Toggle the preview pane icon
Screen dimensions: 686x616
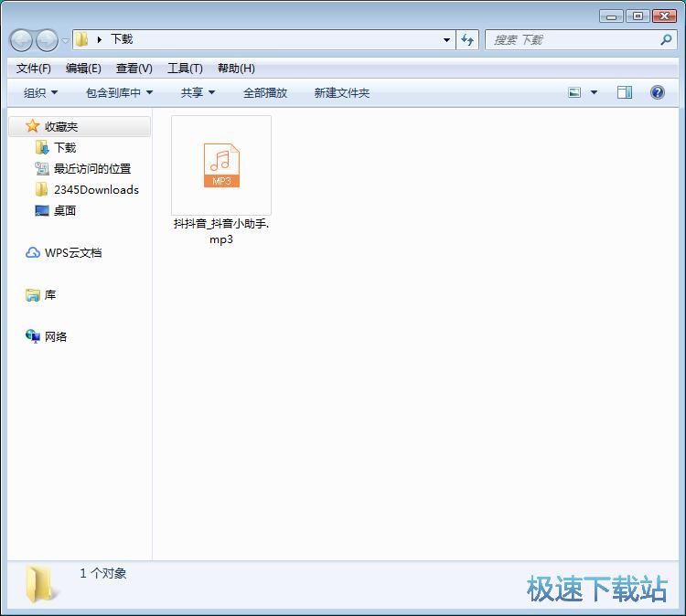point(625,92)
